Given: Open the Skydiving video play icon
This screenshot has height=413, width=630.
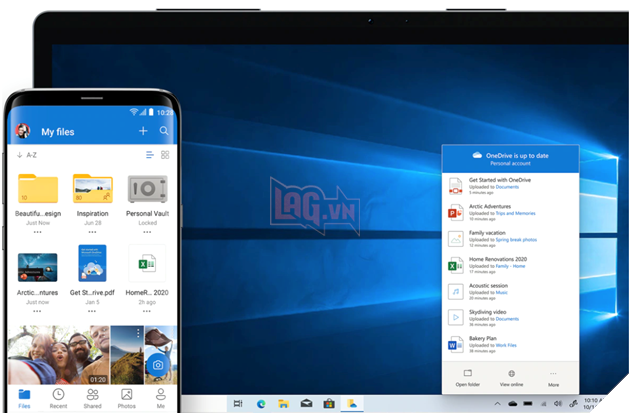Looking at the screenshot, I should click(x=456, y=317).
